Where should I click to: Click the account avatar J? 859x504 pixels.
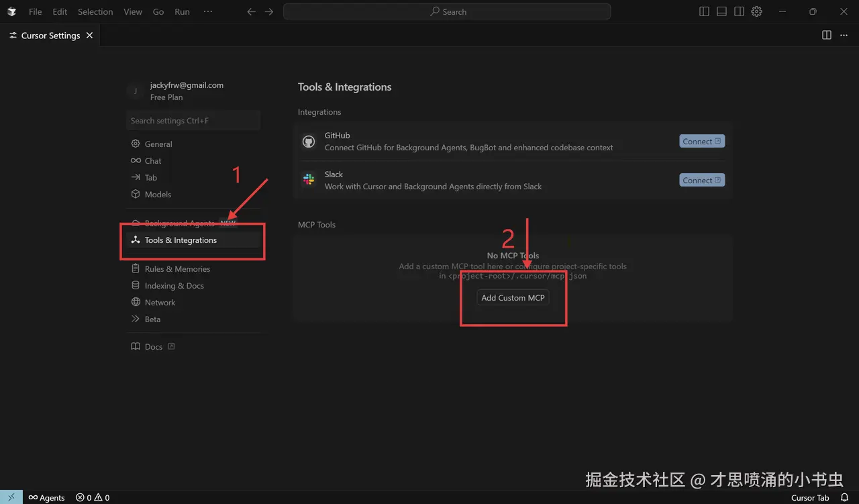click(136, 91)
